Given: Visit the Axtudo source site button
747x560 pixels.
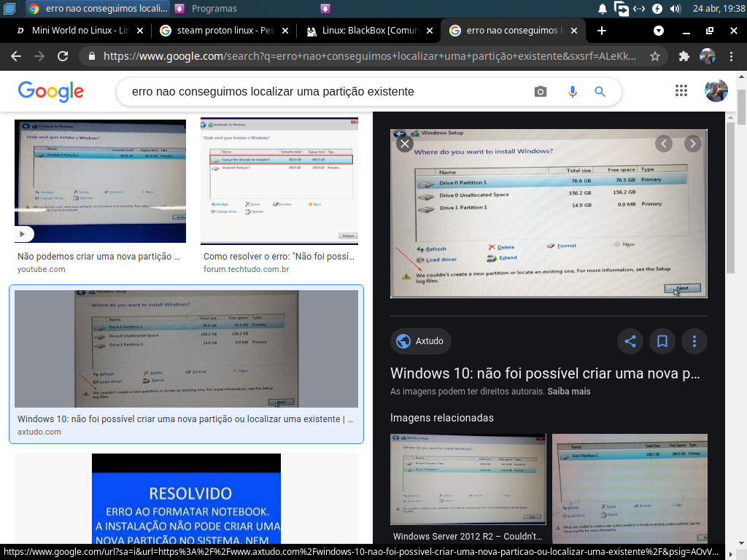Looking at the screenshot, I should (420, 341).
